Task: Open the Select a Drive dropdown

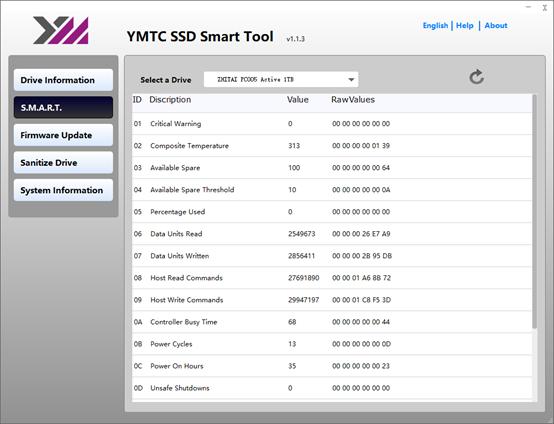Action: click(x=281, y=80)
